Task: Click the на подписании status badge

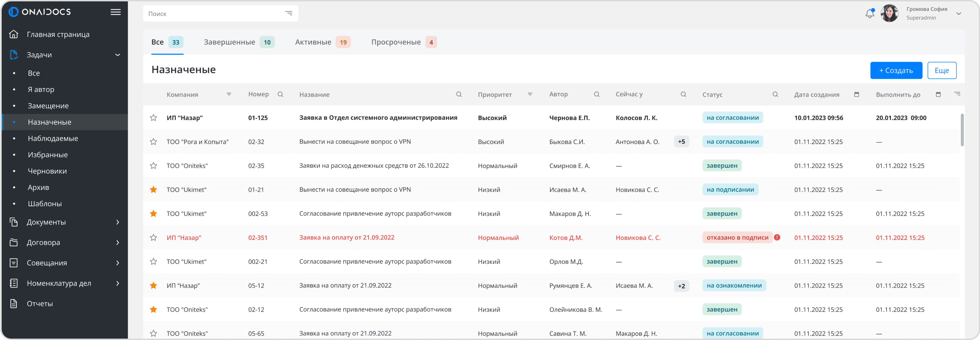Action: 730,189
